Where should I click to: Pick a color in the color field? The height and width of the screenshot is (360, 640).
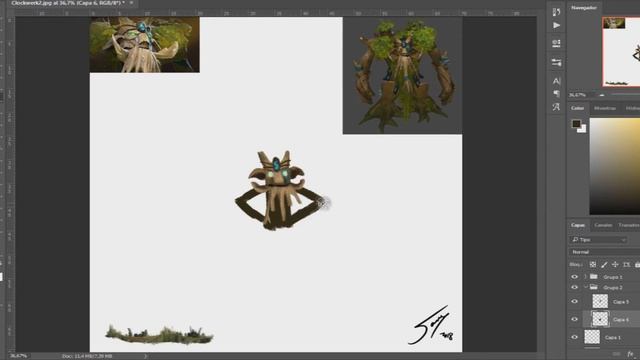pyautogui.click(x=615, y=166)
